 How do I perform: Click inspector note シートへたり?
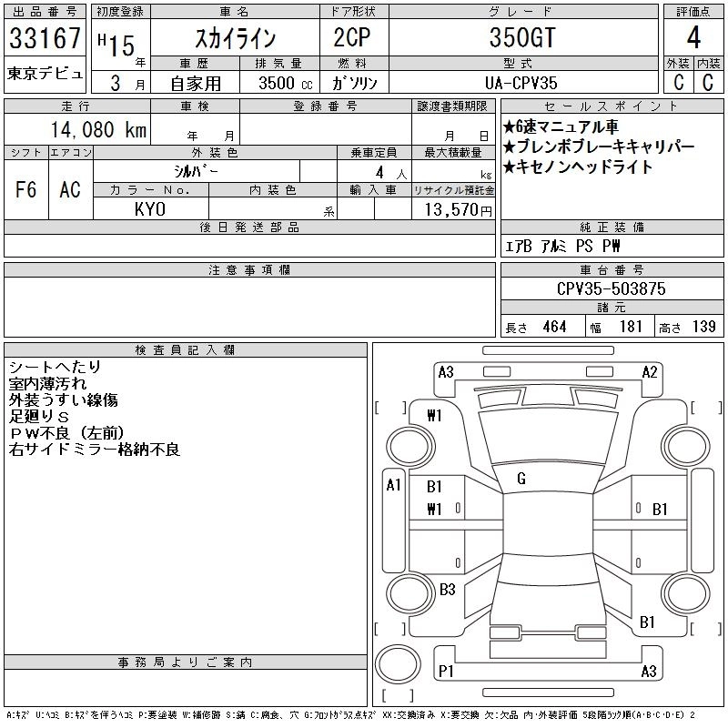pyautogui.click(x=55, y=368)
